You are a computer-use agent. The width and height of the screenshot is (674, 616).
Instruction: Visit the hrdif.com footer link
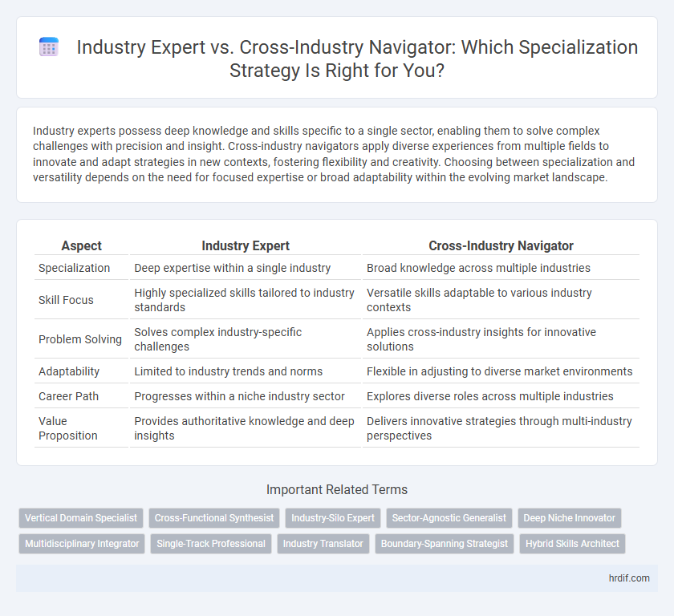click(629, 578)
